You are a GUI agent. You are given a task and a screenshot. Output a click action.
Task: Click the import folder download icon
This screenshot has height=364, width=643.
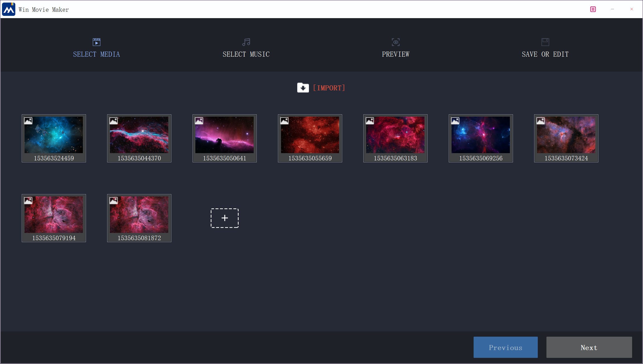coord(303,88)
